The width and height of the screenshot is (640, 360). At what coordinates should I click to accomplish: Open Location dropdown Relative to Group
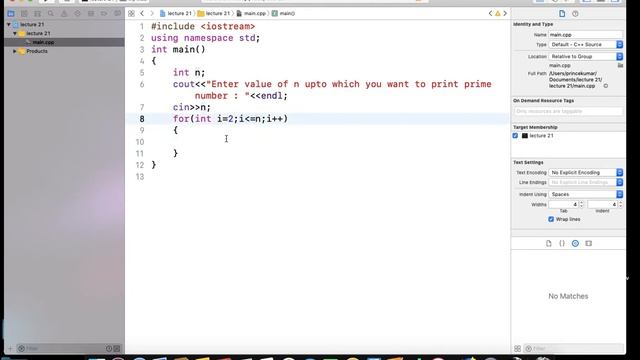(586, 56)
